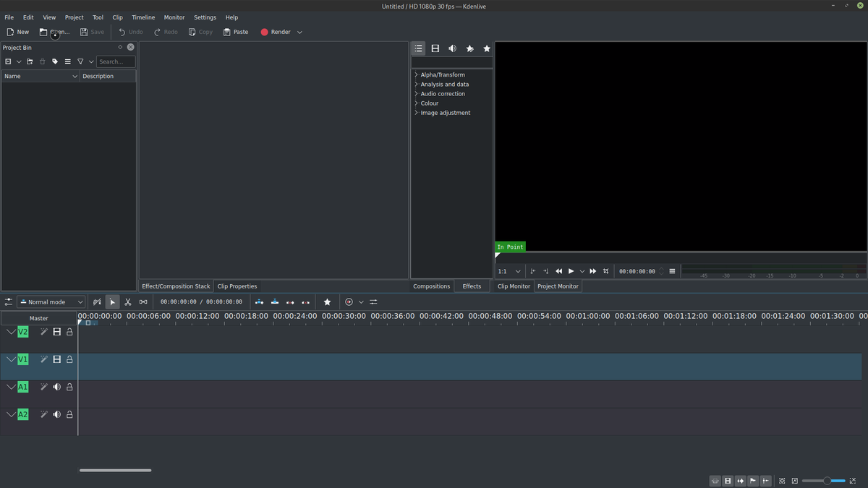Show custom effects icon
This screenshot has width=868, height=488.
point(469,48)
